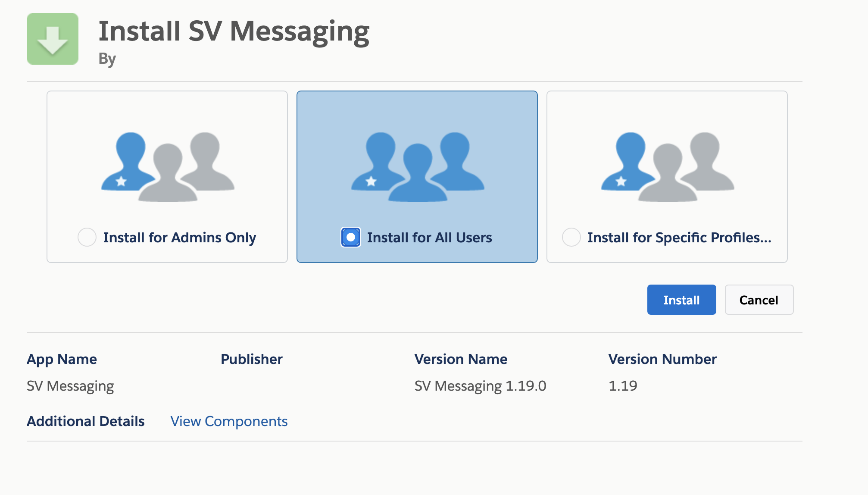Click the Install SV Messaging heading

234,31
